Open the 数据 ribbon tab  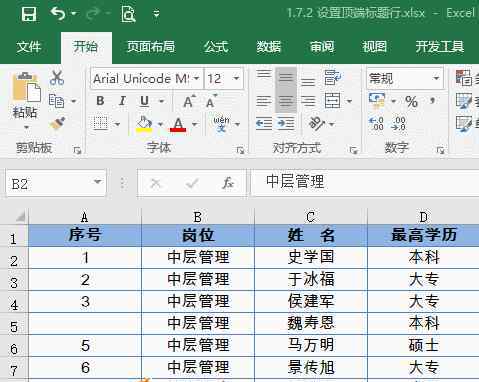click(x=269, y=47)
